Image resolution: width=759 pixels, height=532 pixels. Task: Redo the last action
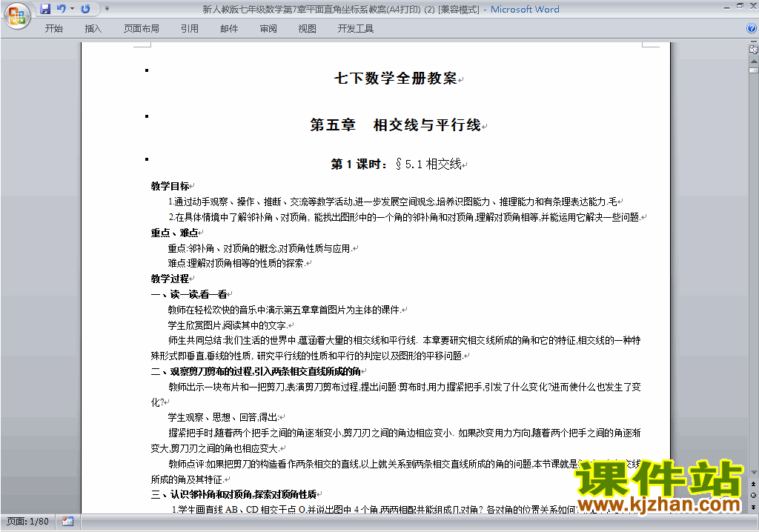86,9
